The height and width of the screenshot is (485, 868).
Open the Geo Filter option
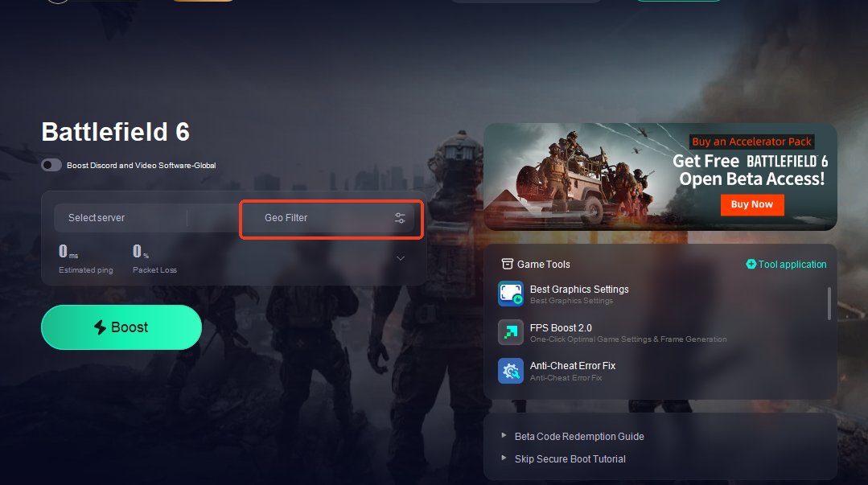pos(331,218)
